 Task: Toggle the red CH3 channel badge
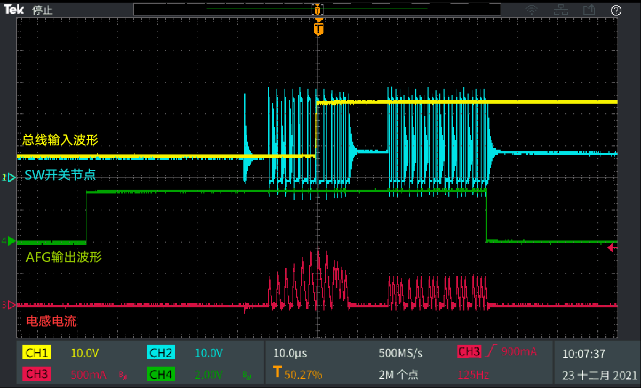[x=37, y=374]
